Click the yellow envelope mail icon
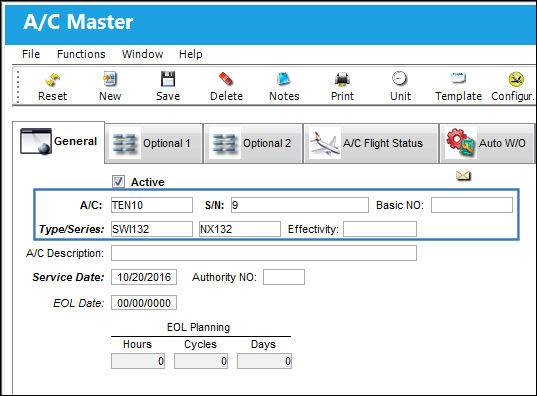 point(463,176)
